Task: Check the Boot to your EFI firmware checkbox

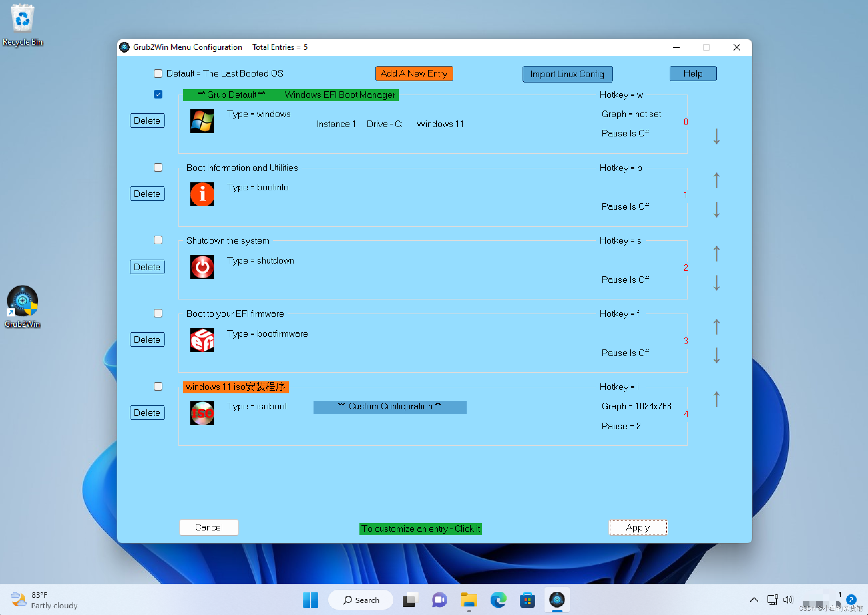Action: [x=158, y=313]
